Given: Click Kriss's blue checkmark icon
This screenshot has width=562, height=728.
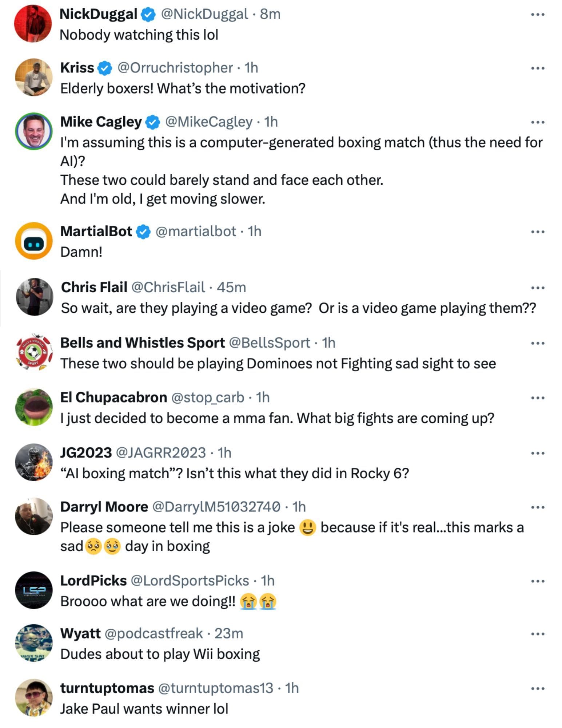Looking at the screenshot, I should coord(105,68).
